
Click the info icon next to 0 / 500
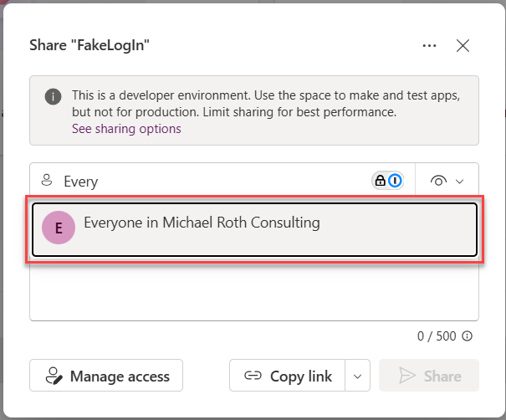point(467,336)
